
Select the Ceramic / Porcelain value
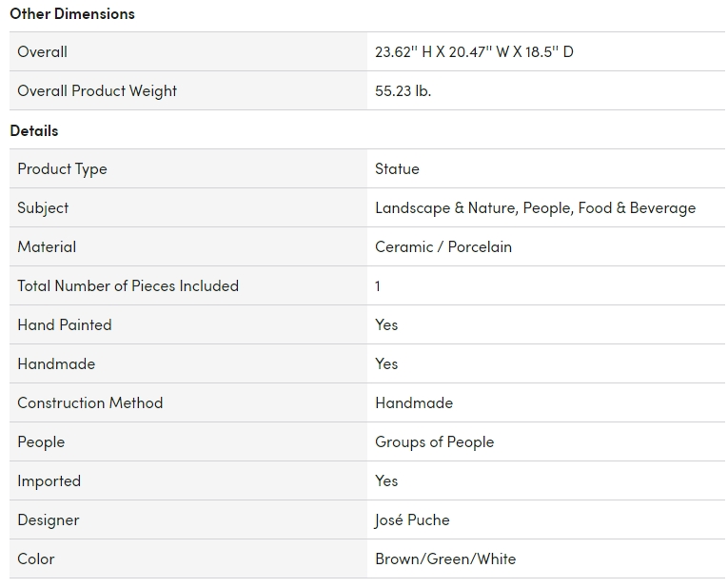pos(443,246)
